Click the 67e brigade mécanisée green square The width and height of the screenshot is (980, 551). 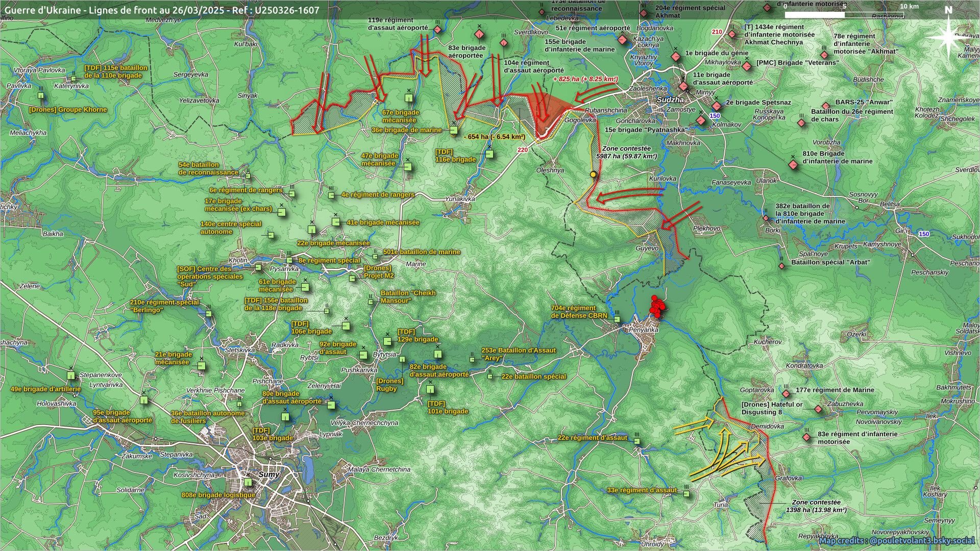[409, 97]
